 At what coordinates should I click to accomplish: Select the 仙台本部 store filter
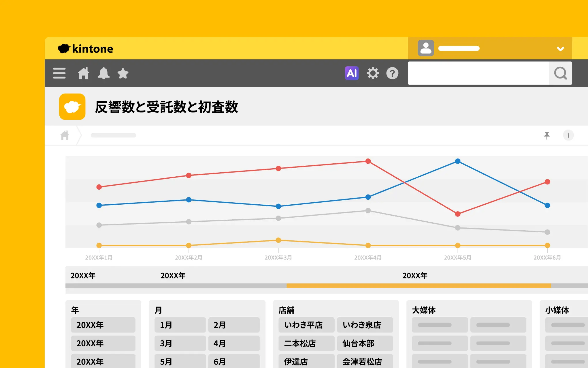click(x=365, y=343)
